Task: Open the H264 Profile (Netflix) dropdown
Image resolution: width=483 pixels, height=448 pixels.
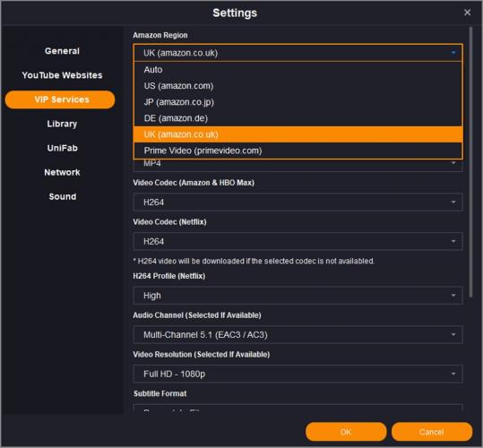Action: [298, 296]
